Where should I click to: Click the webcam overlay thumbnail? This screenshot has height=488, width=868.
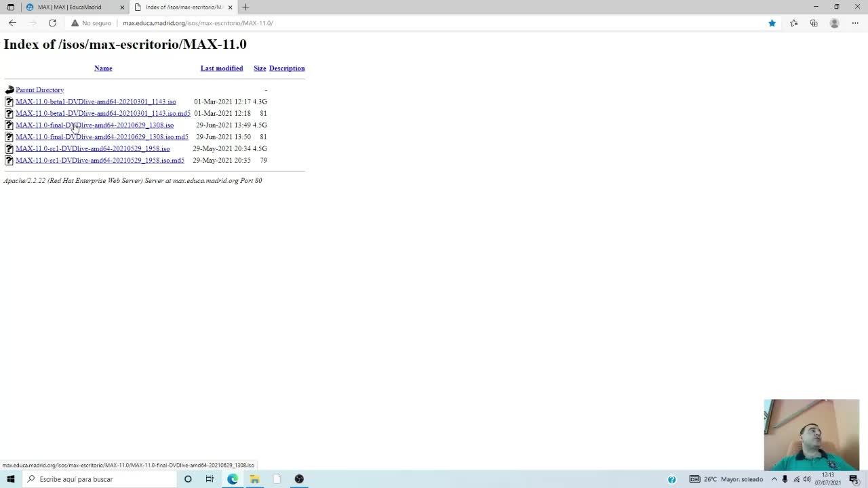tap(812, 434)
